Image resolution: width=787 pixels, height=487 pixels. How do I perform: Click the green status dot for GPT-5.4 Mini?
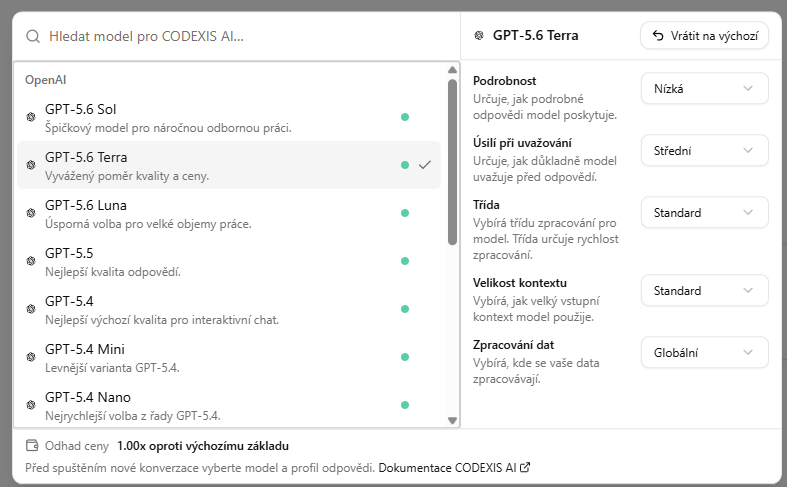[405, 357]
